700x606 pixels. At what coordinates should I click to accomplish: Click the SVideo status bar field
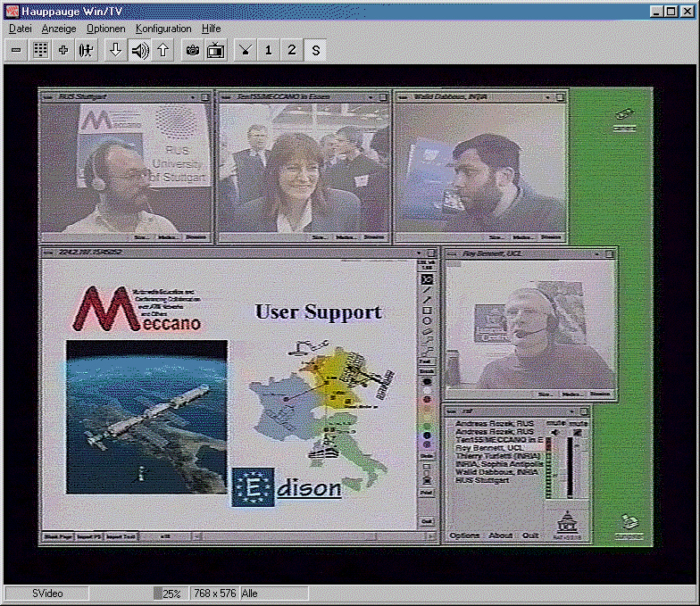tap(46, 594)
